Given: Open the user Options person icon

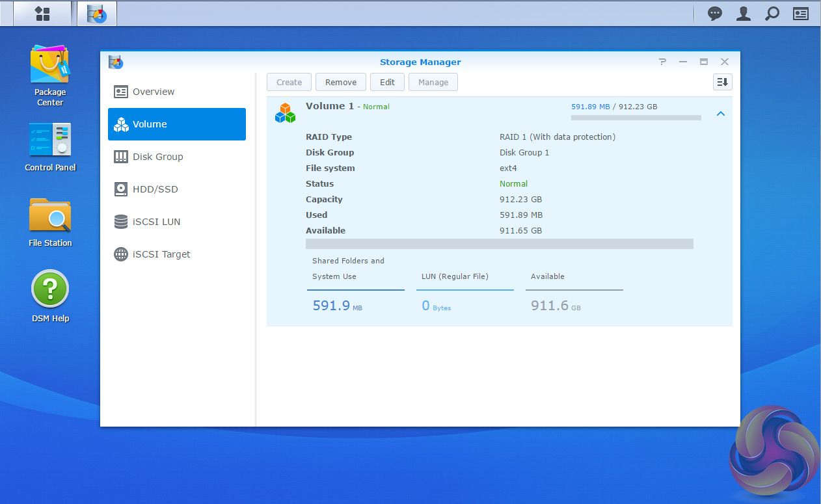Looking at the screenshot, I should point(744,14).
